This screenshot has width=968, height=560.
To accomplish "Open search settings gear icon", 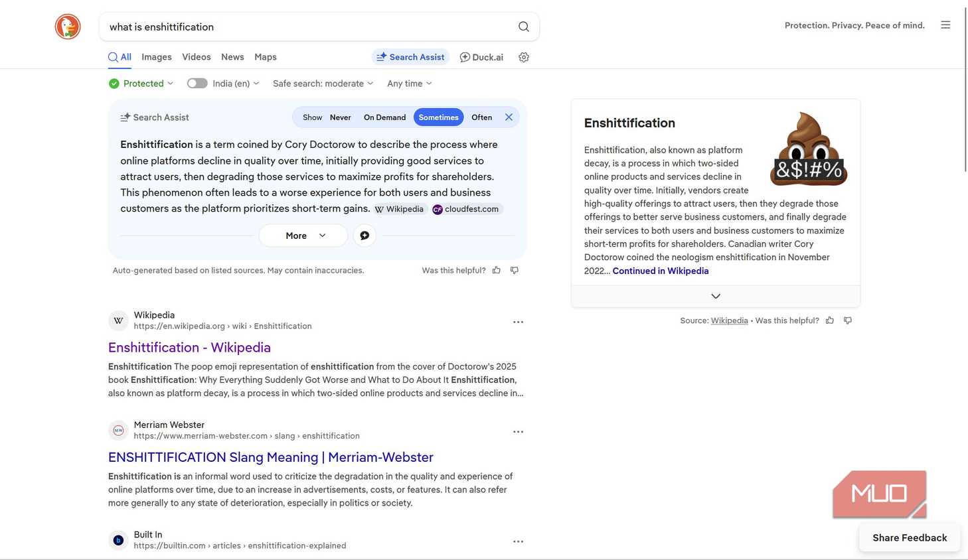I will click(x=524, y=57).
